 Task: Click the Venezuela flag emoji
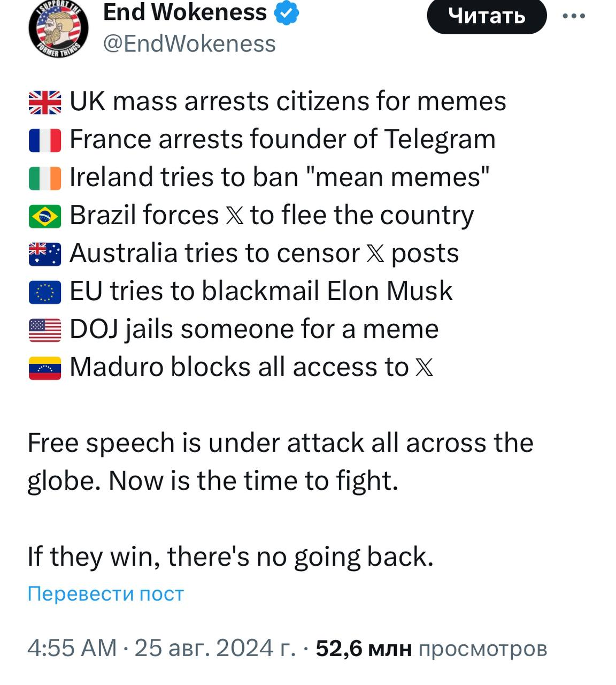[45, 368]
